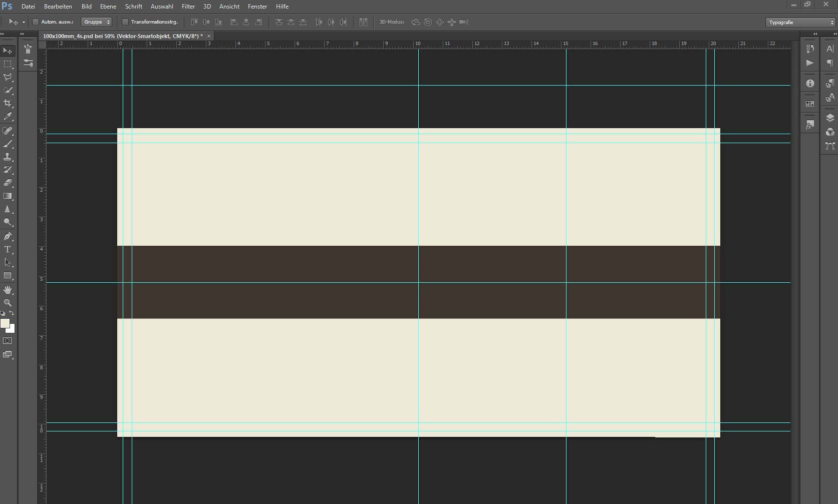838x504 pixels.
Task: Enable the Autom. ausw. checkbox
Action: pyautogui.click(x=36, y=22)
